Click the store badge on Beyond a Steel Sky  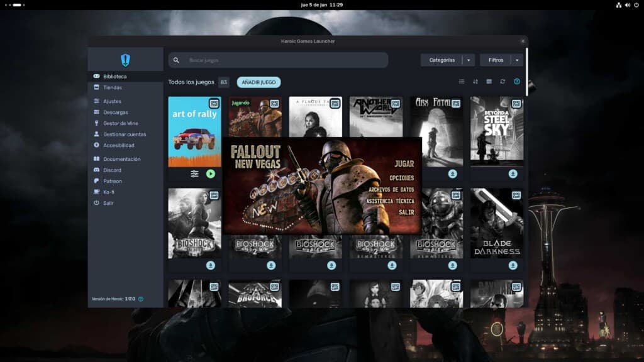[516, 104]
